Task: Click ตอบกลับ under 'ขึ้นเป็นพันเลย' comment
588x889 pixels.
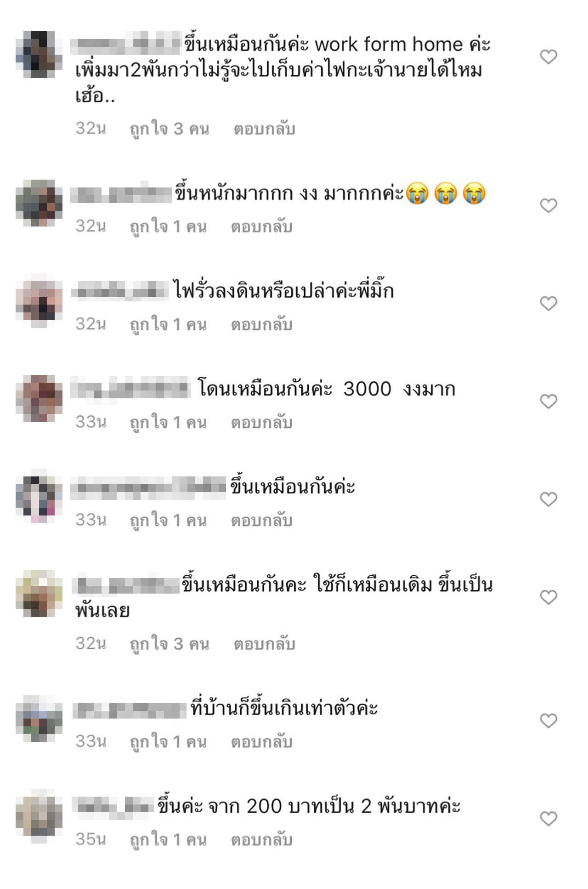Action: pyautogui.click(x=264, y=644)
